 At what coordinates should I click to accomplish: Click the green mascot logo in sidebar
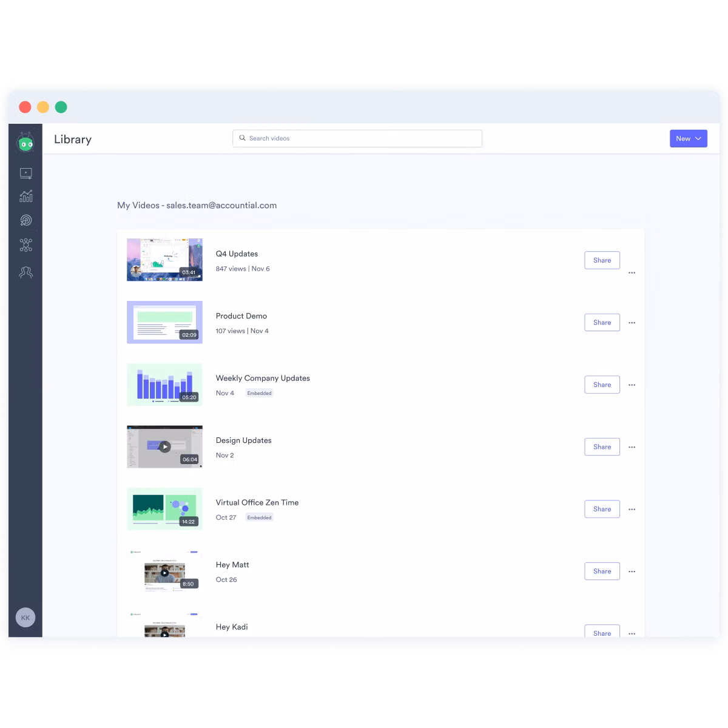click(x=25, y=143)
